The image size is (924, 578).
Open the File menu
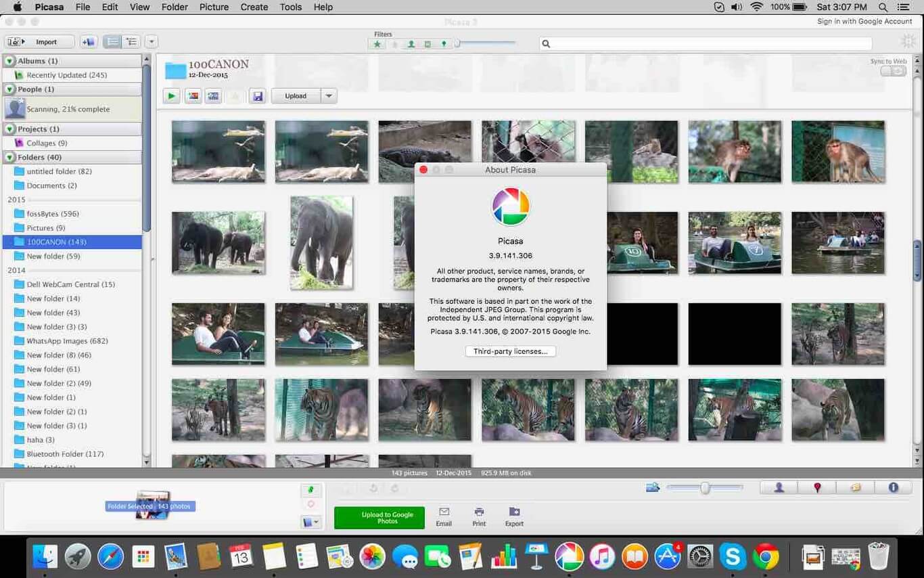(83, 7)
